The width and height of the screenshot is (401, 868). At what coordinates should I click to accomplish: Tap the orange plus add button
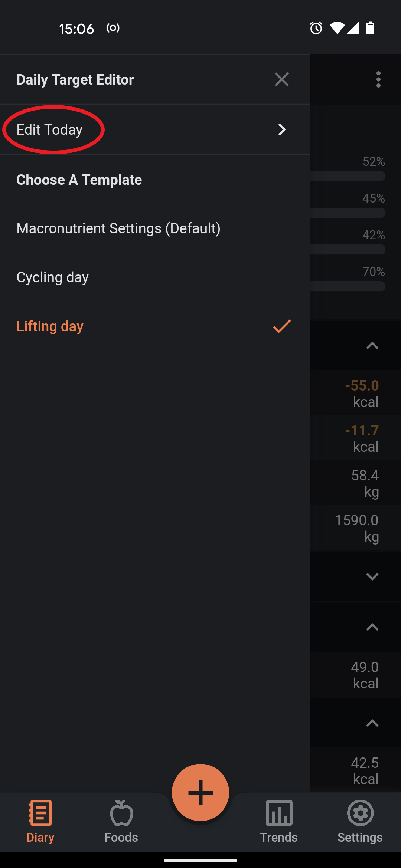pyautogui.click(x=200, y=792)
